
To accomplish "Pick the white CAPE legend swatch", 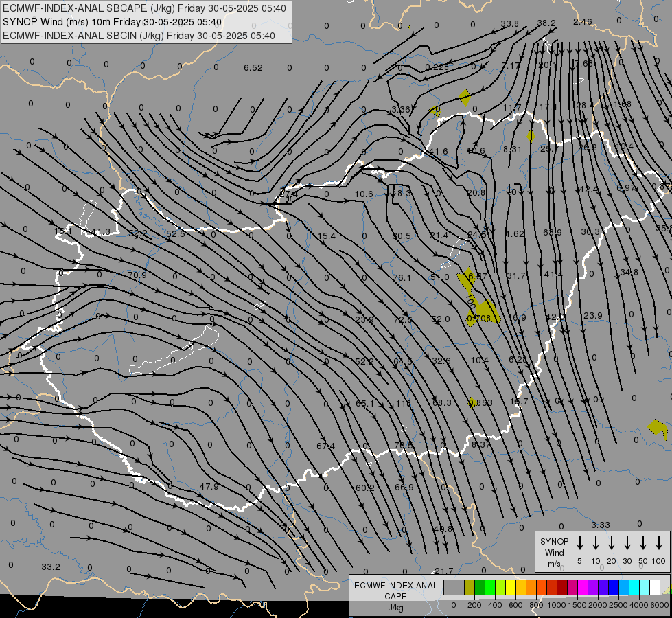I will 654,587.
